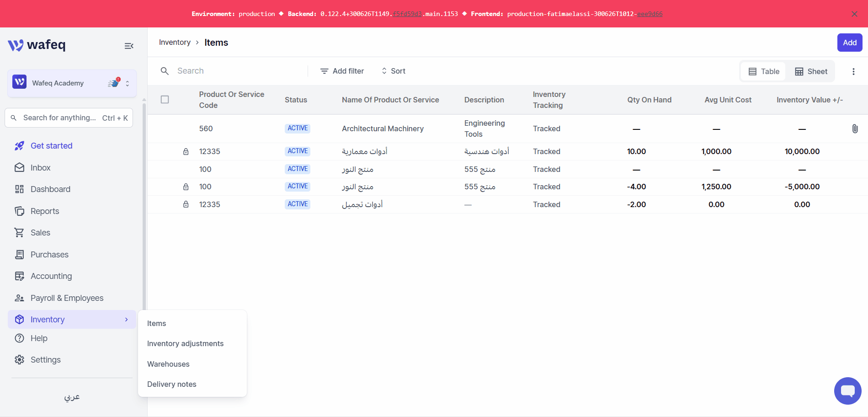
Task: Open the Inbox envelope icon
Action: point(19,168)
